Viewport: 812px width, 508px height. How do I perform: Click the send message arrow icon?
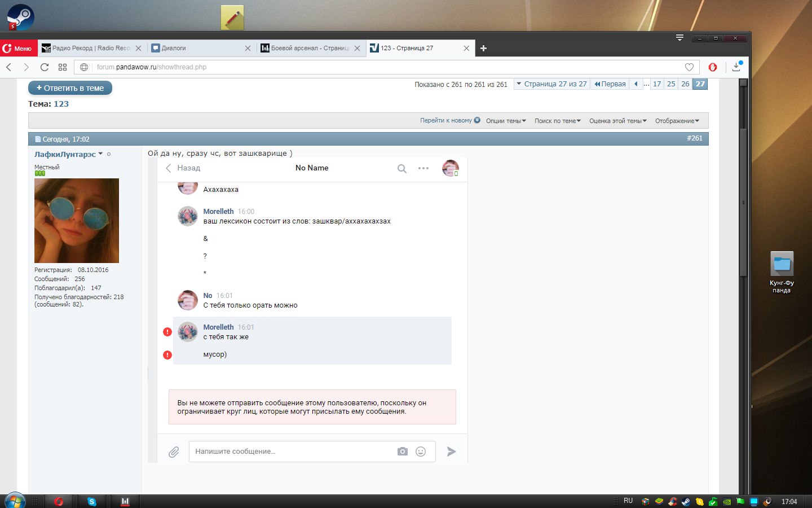coord(452,452)
